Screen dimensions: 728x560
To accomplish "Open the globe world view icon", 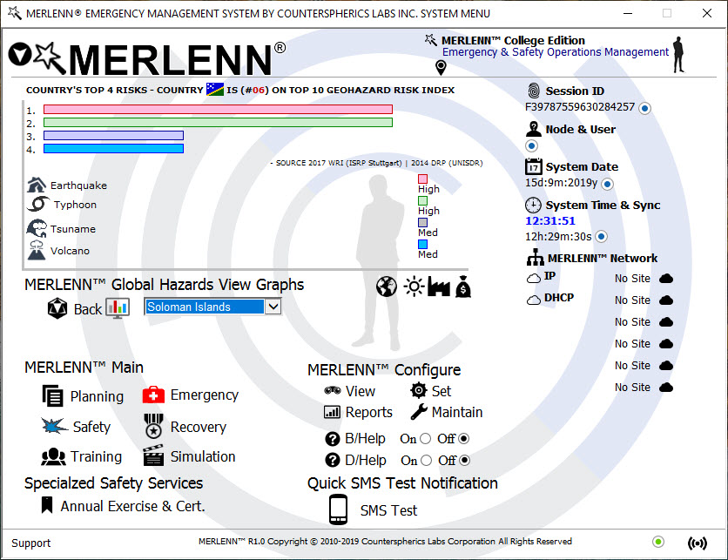I will click(x=387, y=287).
